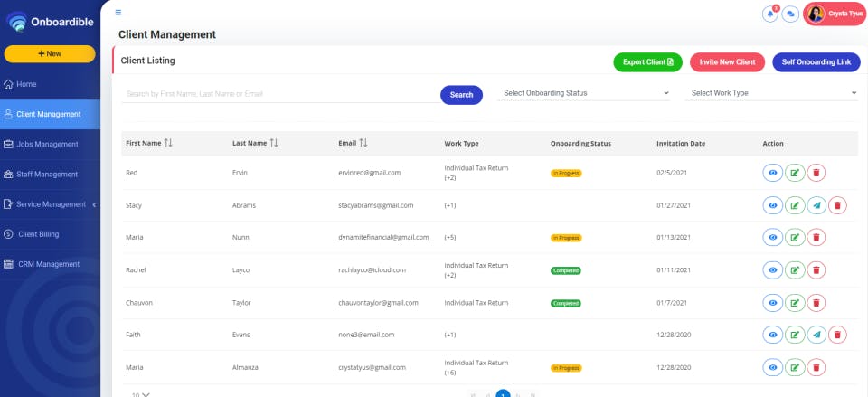Image resolution: width=868 pixels, height=397 pixels.
Task: View Faith Evans client details
Action: 773,335
